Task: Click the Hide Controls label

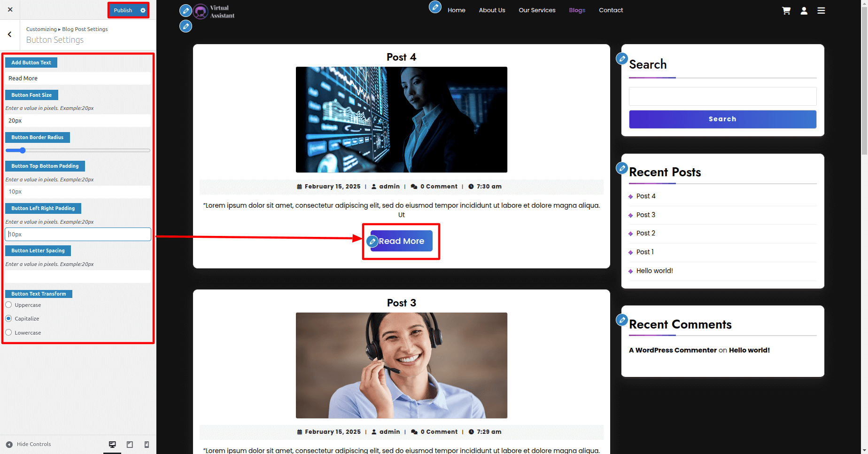Action: pyautogui.click(x=34, y=445)
